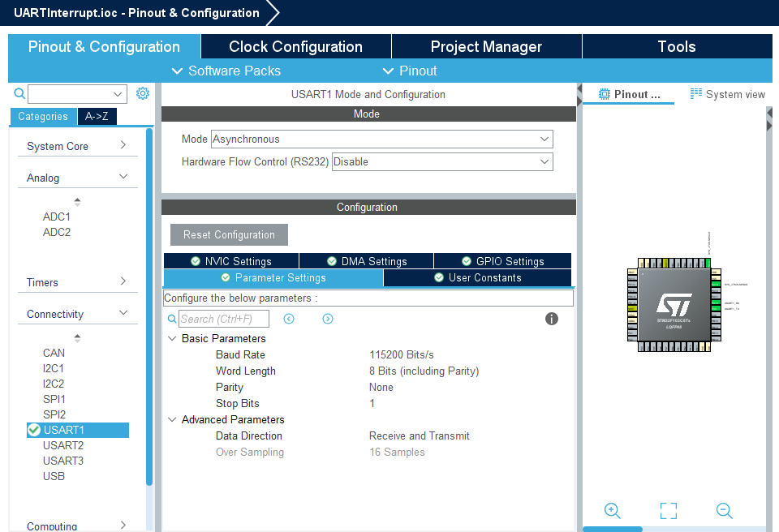The image size is (779, 532).
Task: Open the Tools tab
Action: click(677, 46)
